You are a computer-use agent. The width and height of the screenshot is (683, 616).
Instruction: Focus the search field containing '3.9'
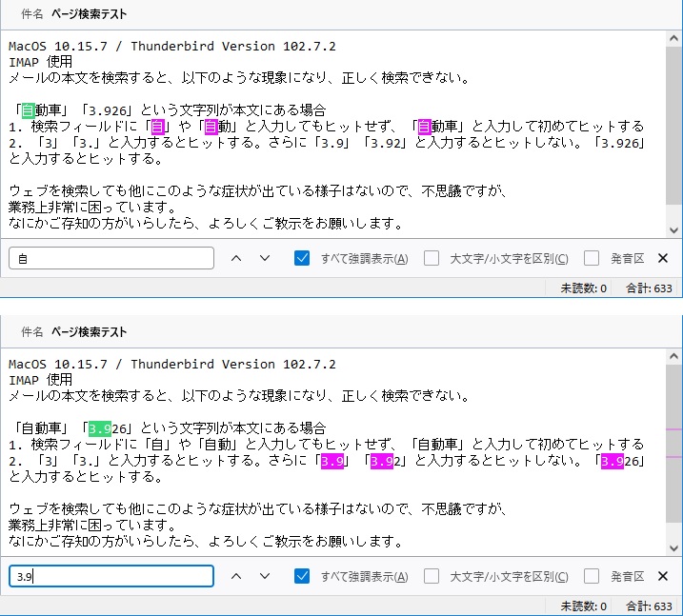point(111,576)
